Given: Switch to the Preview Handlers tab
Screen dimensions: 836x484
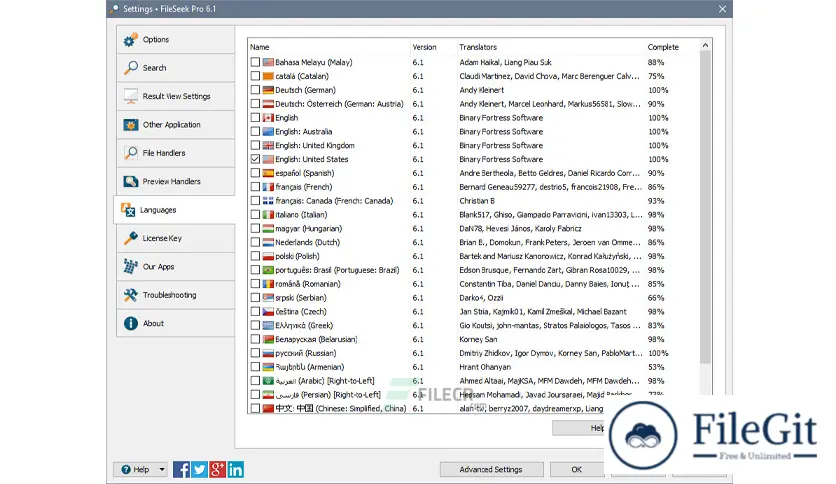Looking at the screenshot, I should click(175, 181).
